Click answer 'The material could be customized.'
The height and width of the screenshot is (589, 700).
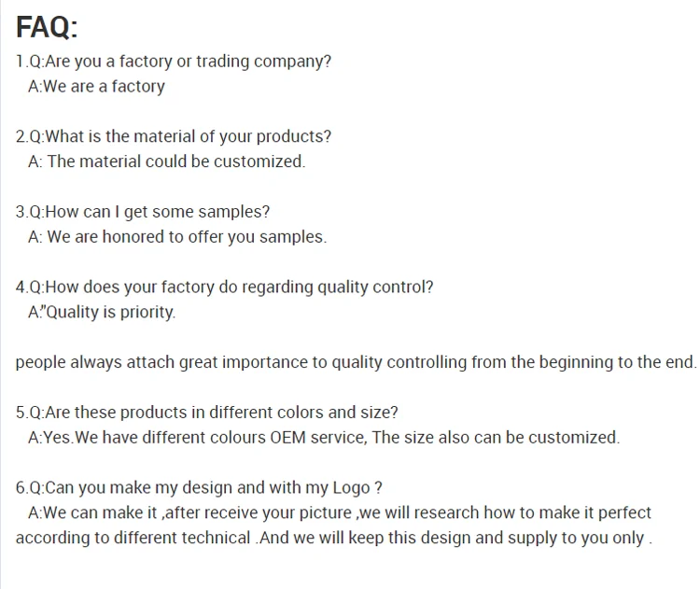167,161
